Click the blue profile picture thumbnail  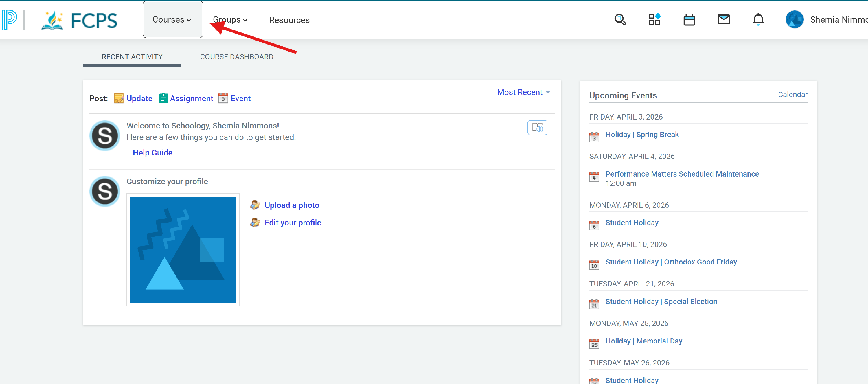point(183,250)
